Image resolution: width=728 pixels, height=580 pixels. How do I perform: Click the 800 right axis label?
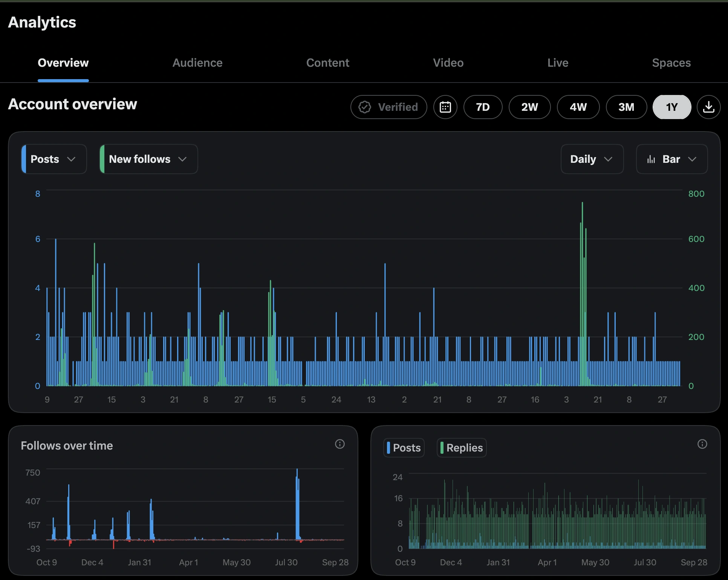pos(696,194)
